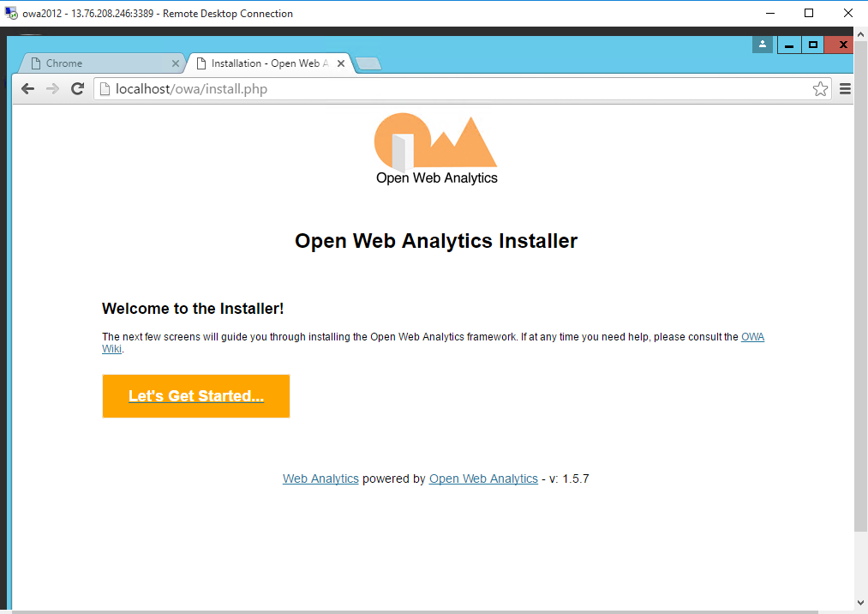
Task: Click the remote desktop icon in title bar
Action: click(x=9, y=13)
